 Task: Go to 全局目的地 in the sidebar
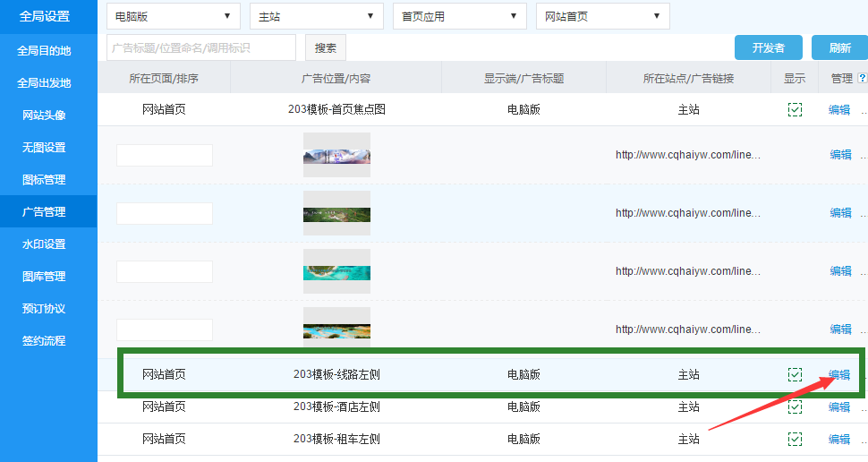44,51
